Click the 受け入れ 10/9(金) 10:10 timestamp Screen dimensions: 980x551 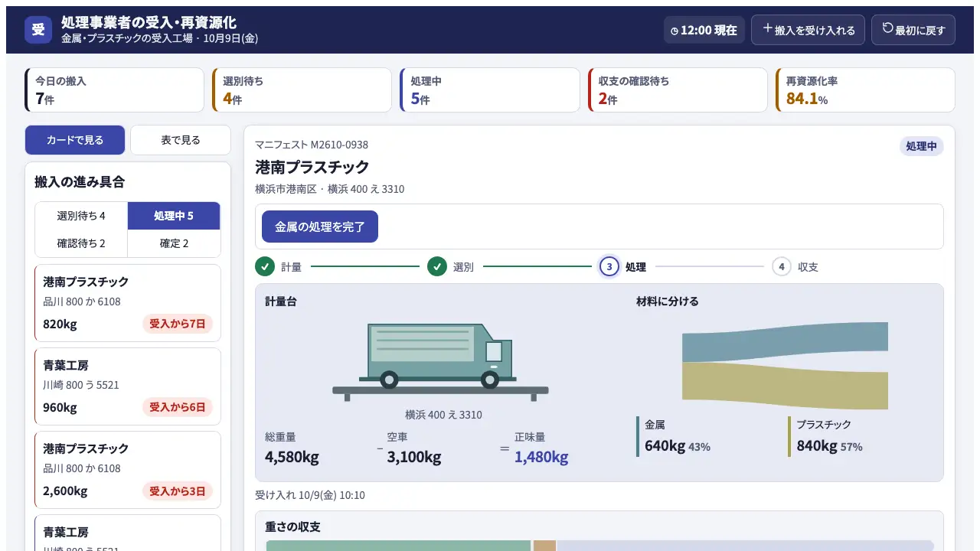[x=310, y=495]
